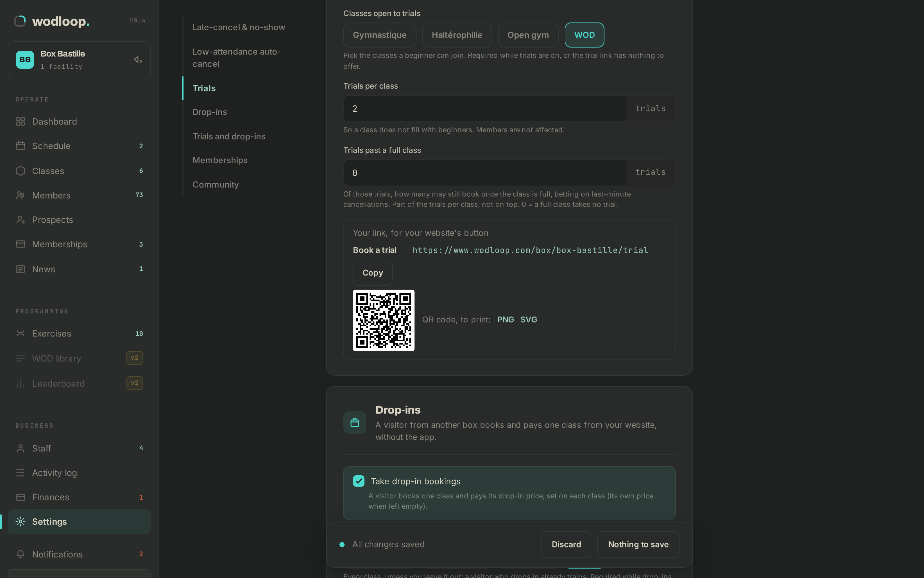This screenshot has width=924, height=578.
Task: Click the BB facility avatar
Action: pyautogui.click(x=25, y=60)
